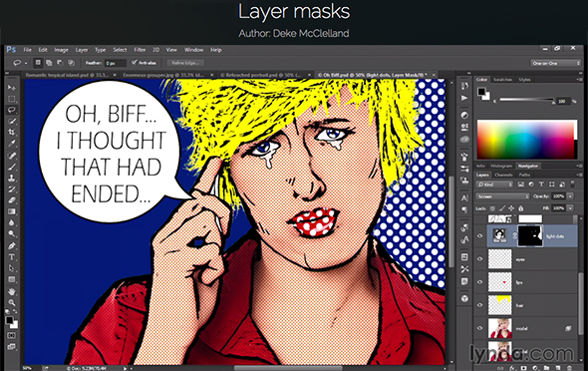Viewport: 588px width, 371px height.
Task: Hide the eyes layer
Action: (479, 259)
